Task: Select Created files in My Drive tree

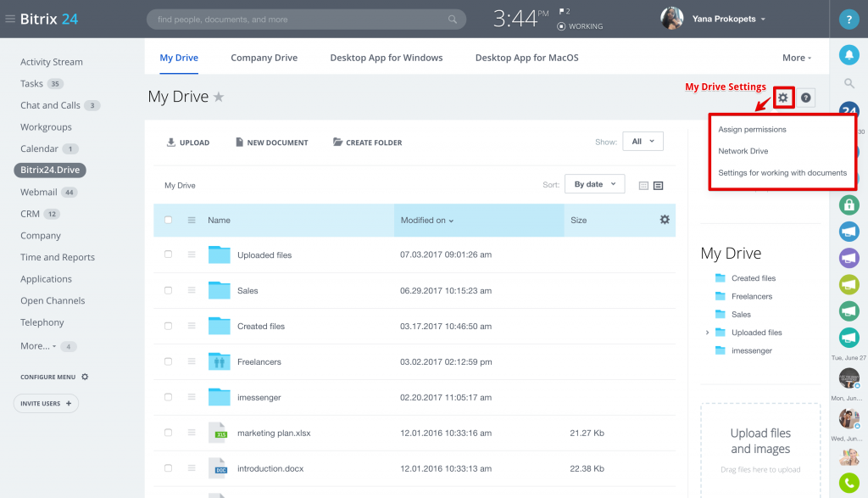Action: coord(754,278)
